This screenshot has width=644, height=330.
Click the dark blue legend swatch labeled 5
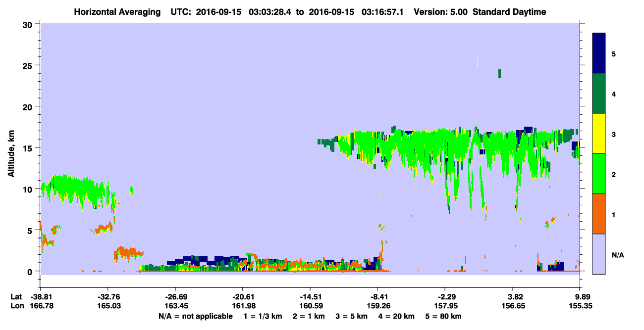(x=599, y=53)
